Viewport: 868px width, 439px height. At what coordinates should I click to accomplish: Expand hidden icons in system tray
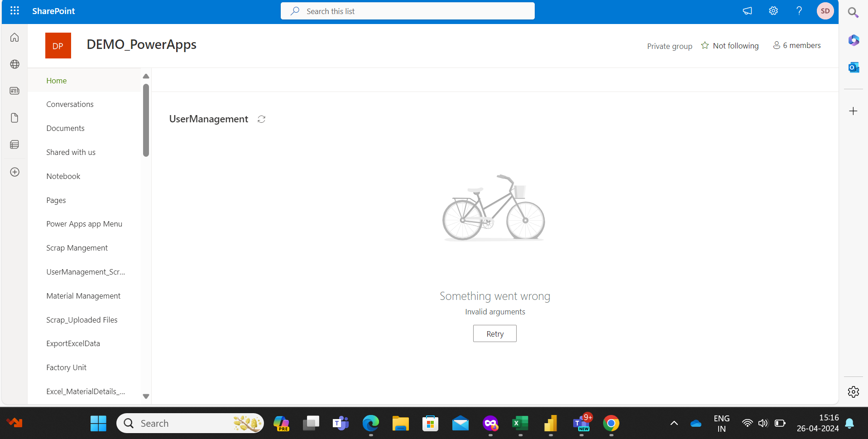pos(674,423)
